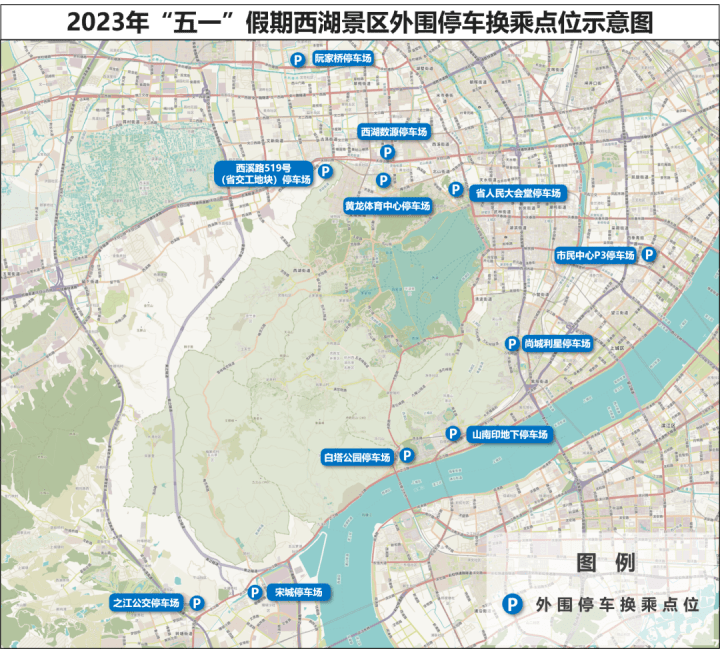Click the parking icon for 尚城利星停车场
The height and width of the screenshot is (649, 720).
pyautogui.click(x=512, y=343)
